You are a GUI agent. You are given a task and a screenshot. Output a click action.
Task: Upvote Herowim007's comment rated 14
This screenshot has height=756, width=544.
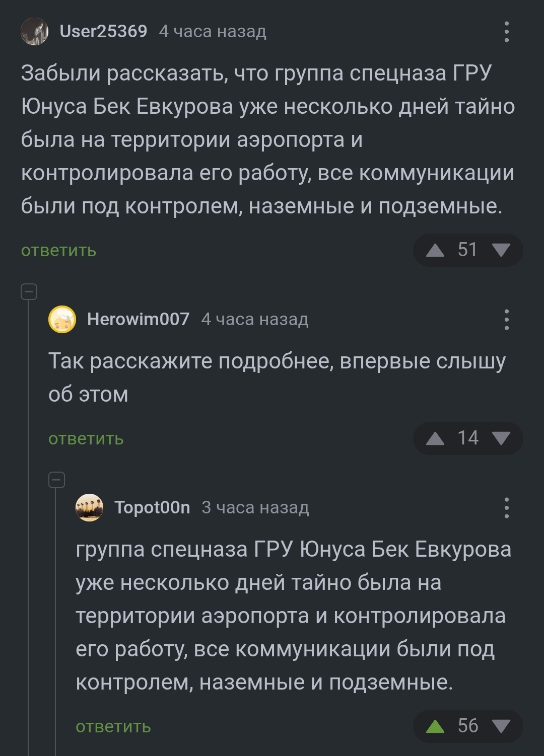(x=435, y=438)
